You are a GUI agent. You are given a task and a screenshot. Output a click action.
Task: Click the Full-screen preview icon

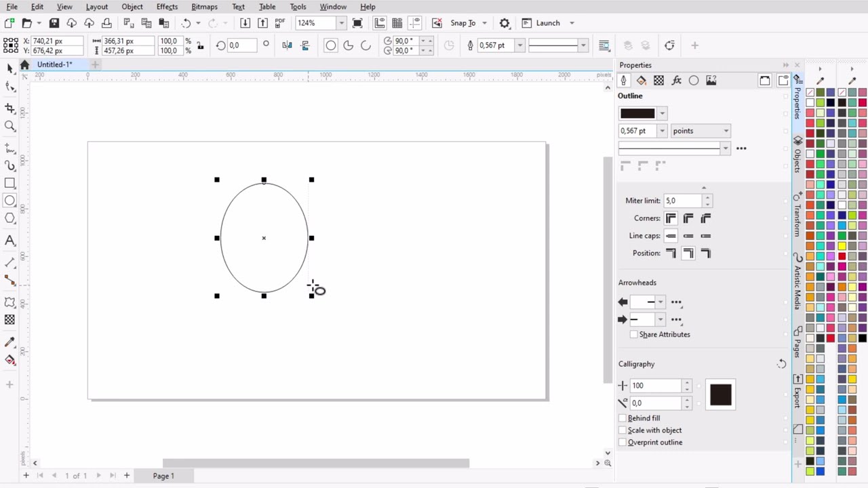click(x=357, y=23)
